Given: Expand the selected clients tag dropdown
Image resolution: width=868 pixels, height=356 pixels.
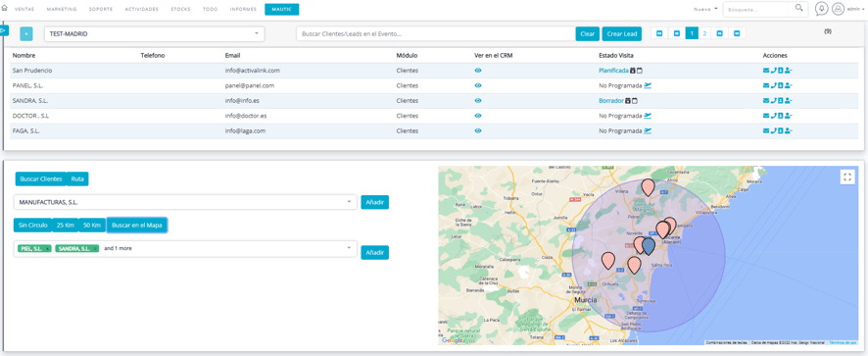Looking at the screenshot, I should click(185, 248).
